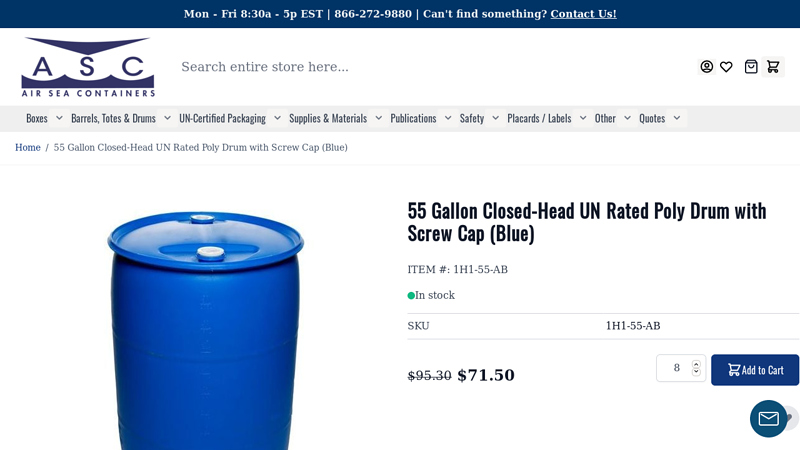Screen dimensions: 800x450
Task: Click the envelope contact chat icon
Action: tap(768, 418)
